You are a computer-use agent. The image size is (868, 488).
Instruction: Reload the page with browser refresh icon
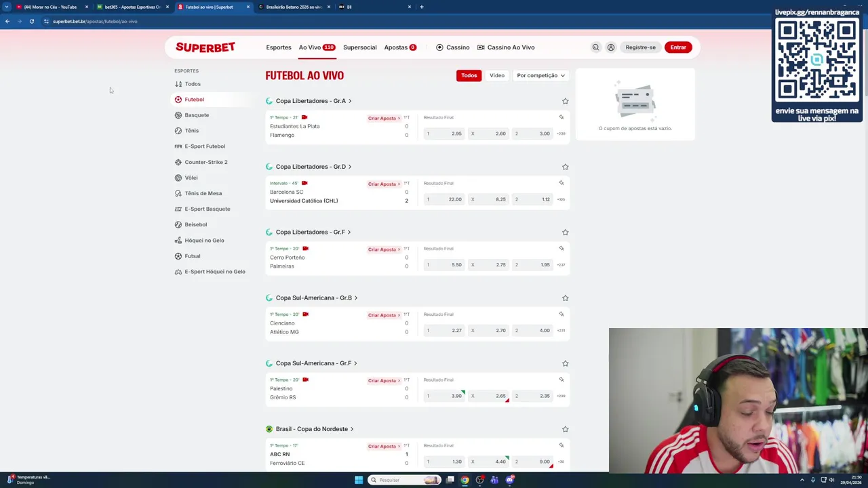[31, 21]
